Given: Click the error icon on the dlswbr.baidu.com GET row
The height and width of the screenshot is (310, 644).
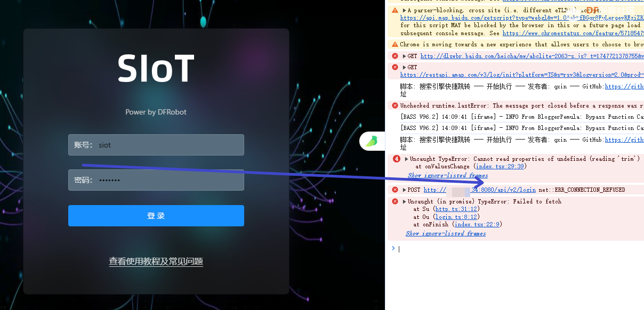Looking at the screenshot, I should pyautogui.click(x=395, y=56).
